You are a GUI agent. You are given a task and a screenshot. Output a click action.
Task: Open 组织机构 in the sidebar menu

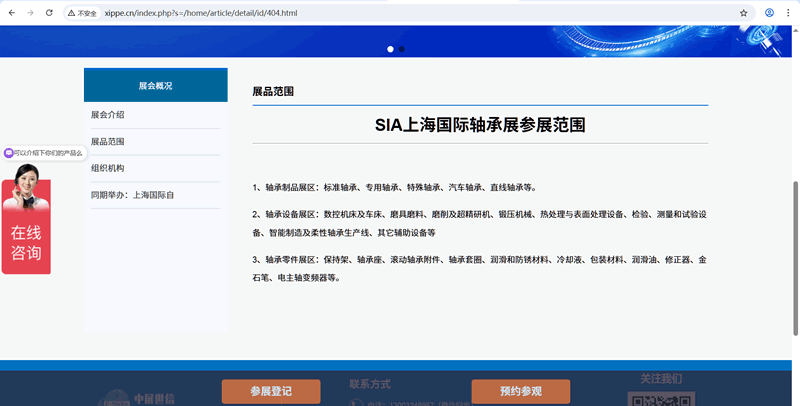coord(108,168)
